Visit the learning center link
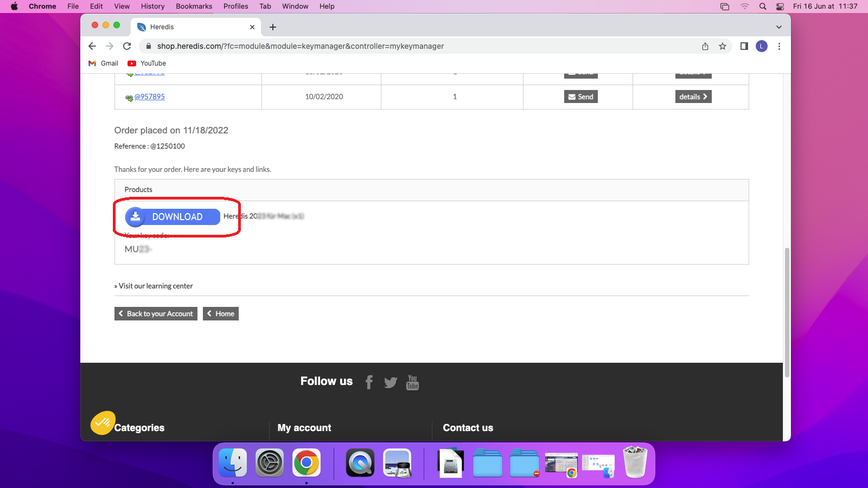Viewport: 868px width, 488px height. (x=155, y=286)
